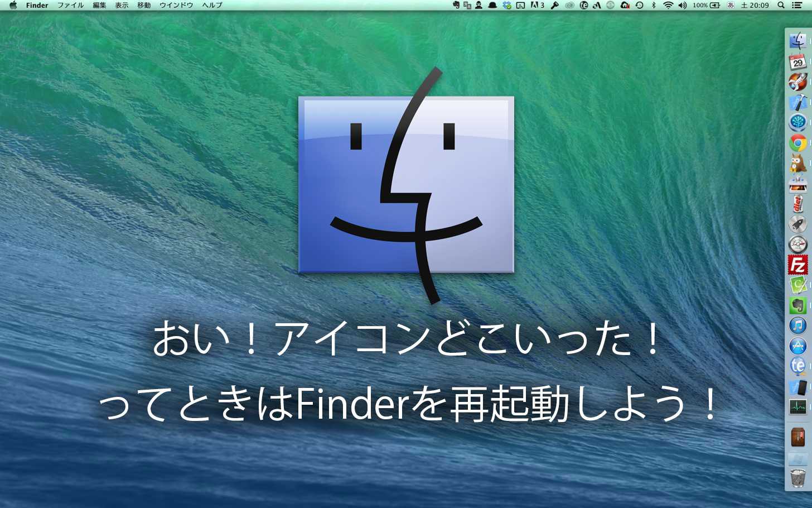Open the 移動 menu

(144, 5)
